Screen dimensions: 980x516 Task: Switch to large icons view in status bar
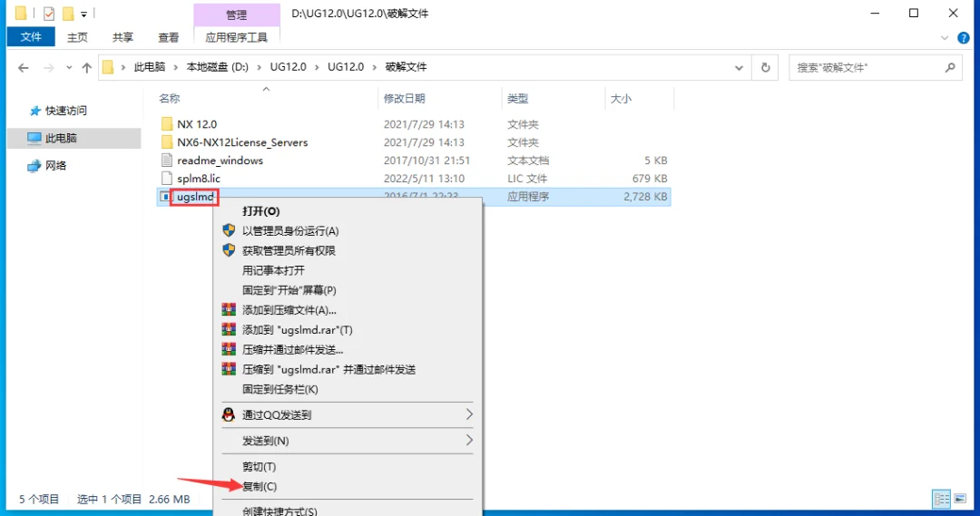point(959,499)
